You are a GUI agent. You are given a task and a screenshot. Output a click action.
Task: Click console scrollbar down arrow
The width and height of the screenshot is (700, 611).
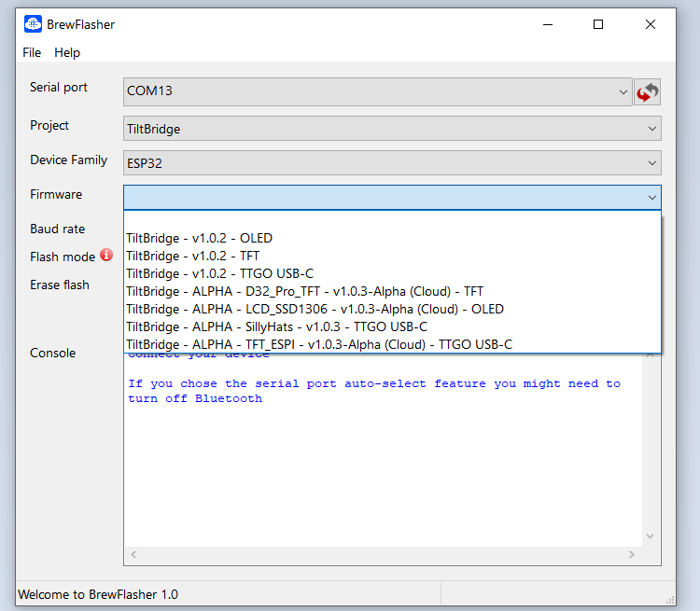(x=650, y=536)
